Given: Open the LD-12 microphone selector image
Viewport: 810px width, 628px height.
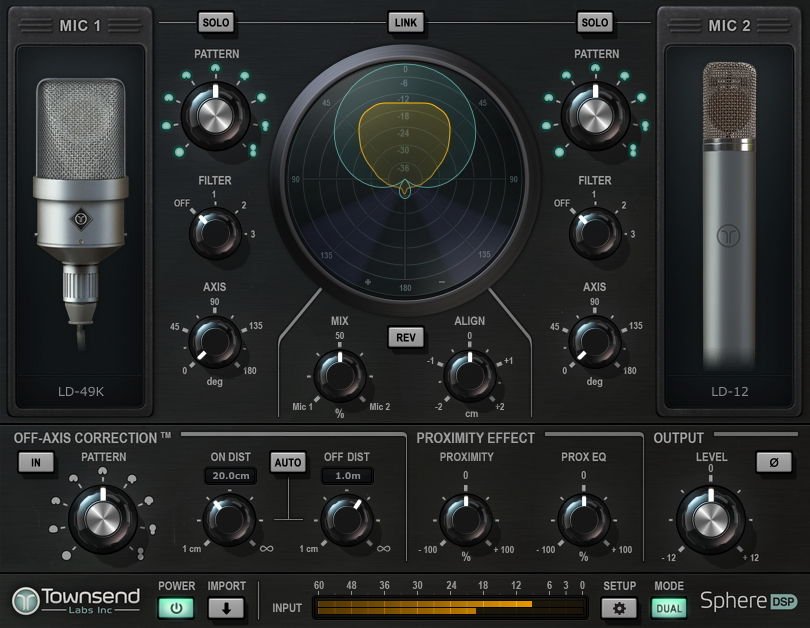Looking at the screenshot, I should coord(729,214).
